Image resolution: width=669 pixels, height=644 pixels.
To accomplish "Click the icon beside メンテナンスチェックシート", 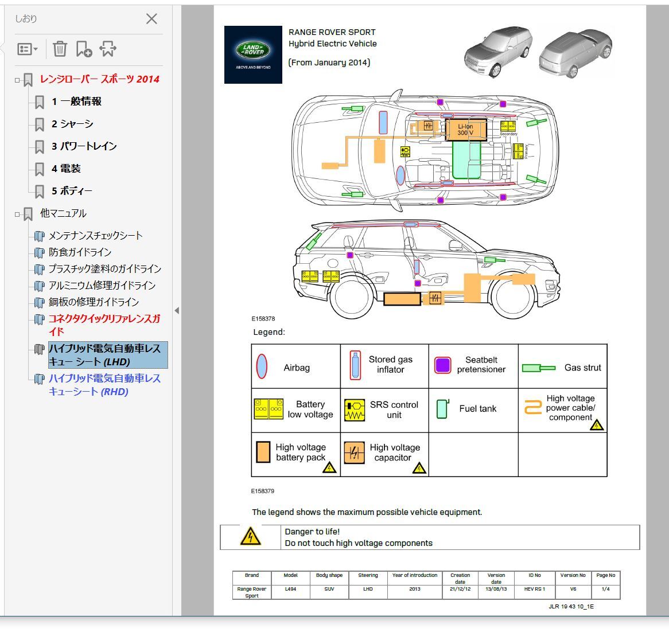I will [39, 236].
